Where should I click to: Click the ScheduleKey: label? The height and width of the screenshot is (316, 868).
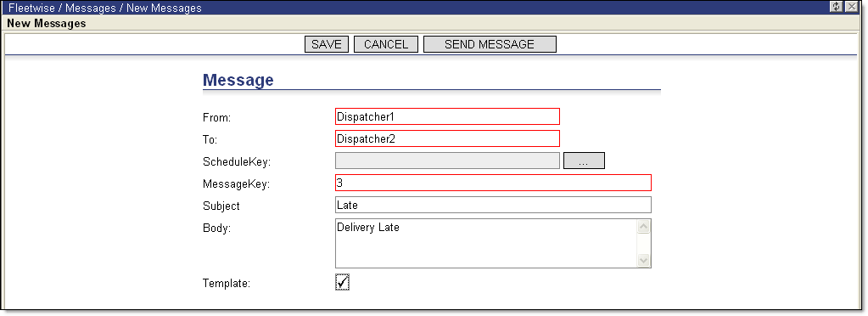(237, 162)
